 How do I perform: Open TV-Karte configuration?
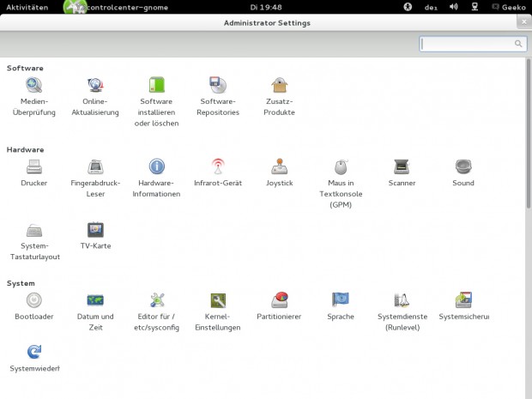coord(95,236)
